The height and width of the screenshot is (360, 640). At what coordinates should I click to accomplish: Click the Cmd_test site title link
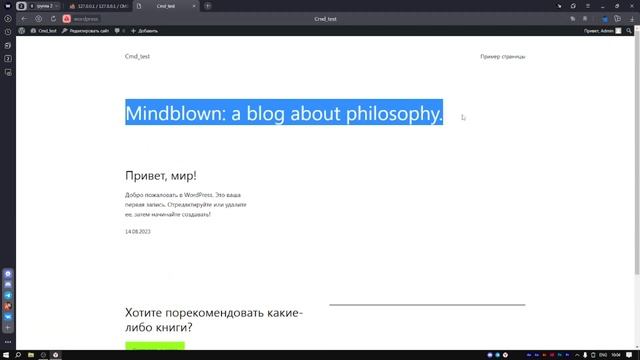(x=137, y=56)
